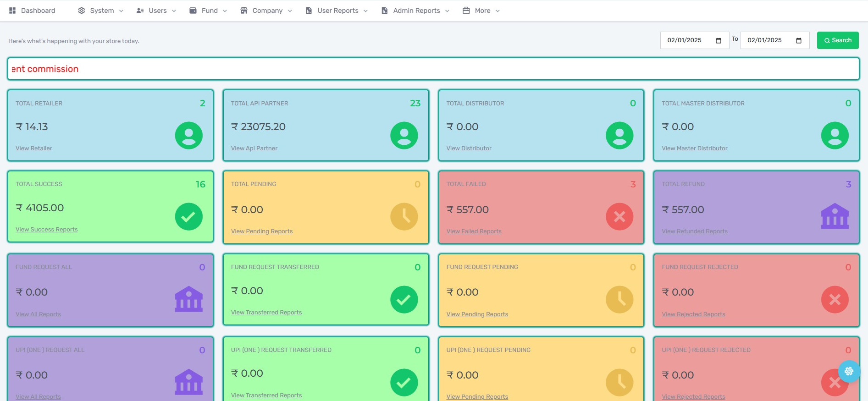Expand the System menu chevron
The width and height of the screenshot is (868, 401).
coord(121,11)
